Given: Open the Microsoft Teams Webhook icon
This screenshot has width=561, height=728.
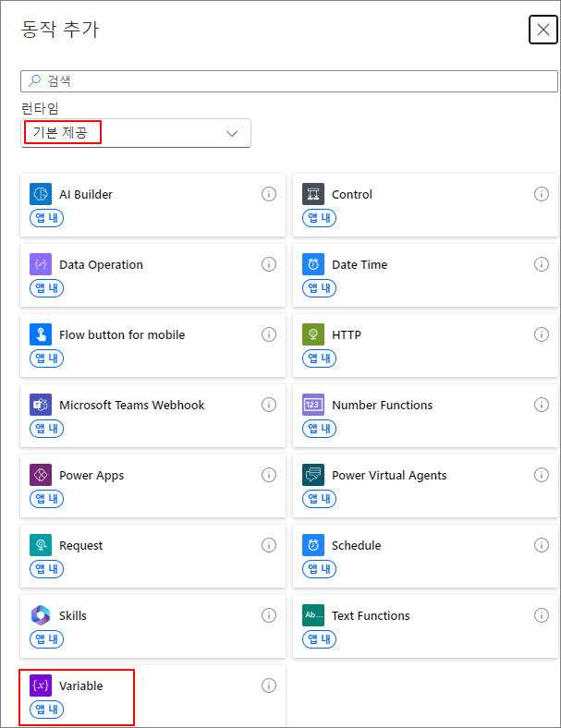Looking at the screenshot, I should pyautogui.click(x=41, y=405).
